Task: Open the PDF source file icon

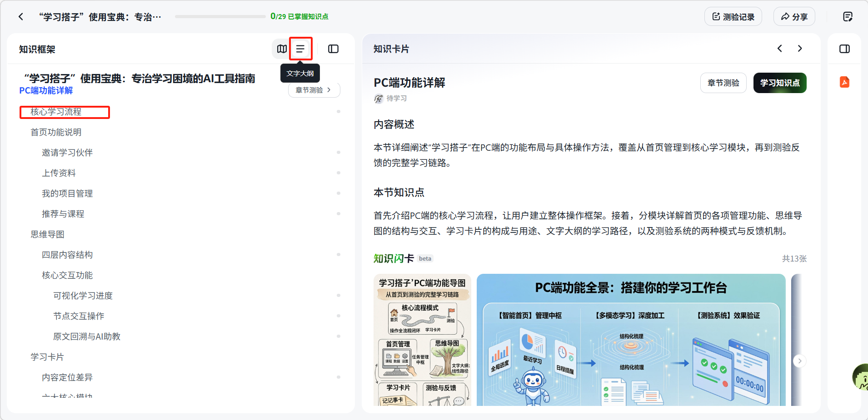Action: coord(844,82)
